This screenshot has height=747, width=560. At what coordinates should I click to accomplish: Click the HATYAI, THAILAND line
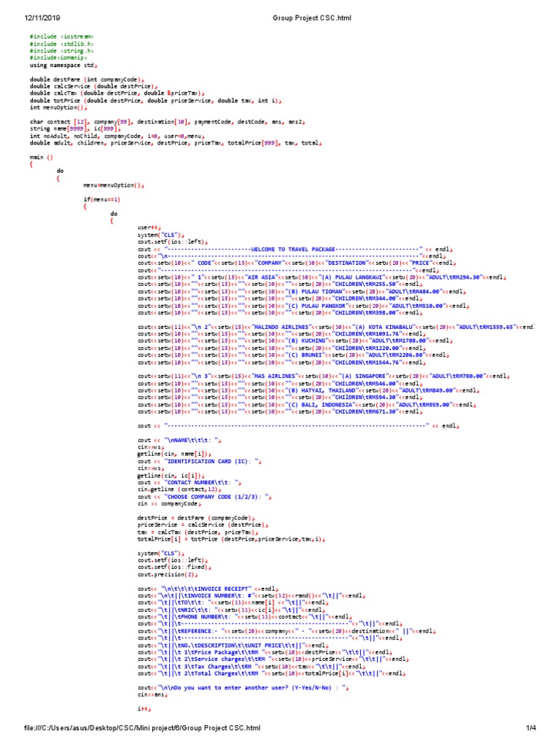coord(308,391)
